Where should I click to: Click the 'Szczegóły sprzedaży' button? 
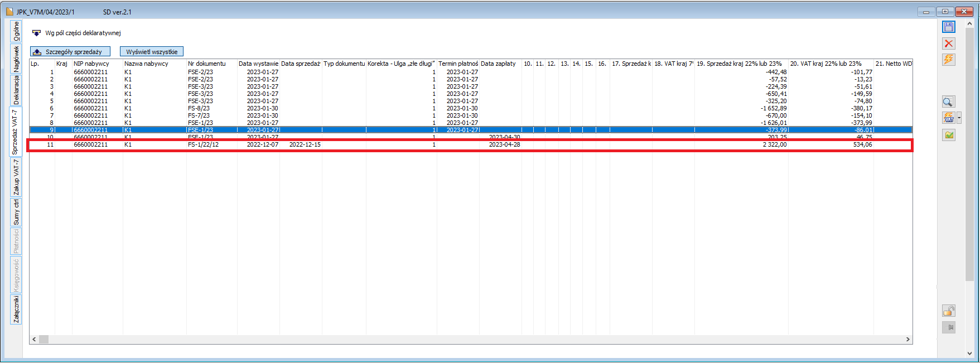[x=70, y=51]
